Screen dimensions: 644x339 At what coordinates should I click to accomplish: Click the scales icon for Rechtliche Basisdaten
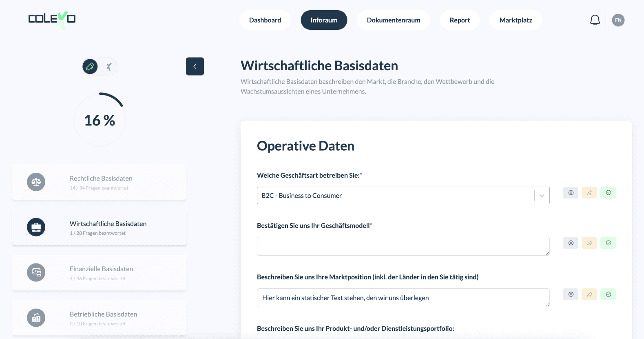[x=36, y=182]
